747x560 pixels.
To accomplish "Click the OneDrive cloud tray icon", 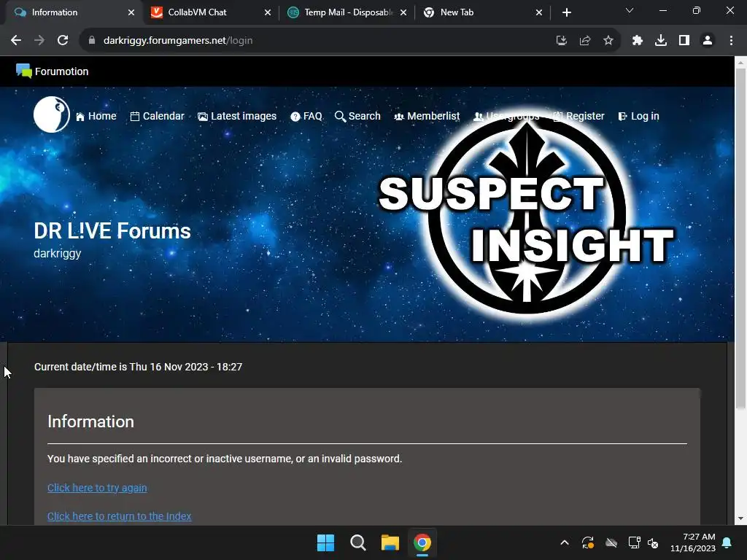I will point(611,542).
